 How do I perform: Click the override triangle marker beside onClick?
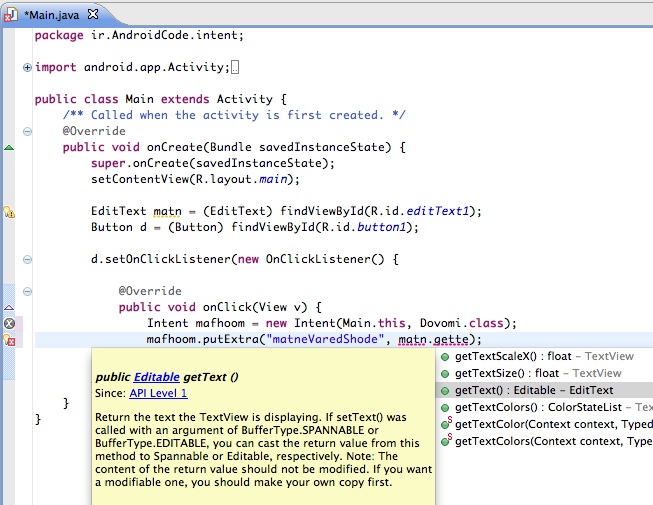(x=9, y=307)
